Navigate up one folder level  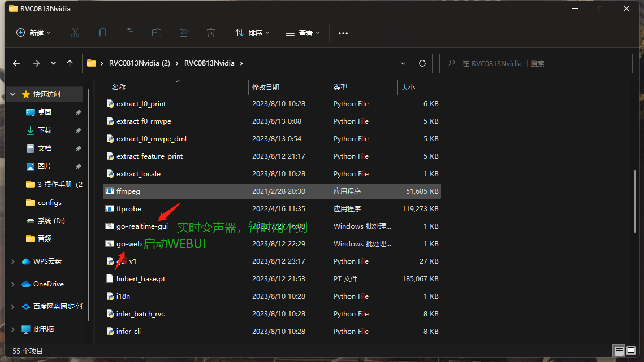pos(70,63)
